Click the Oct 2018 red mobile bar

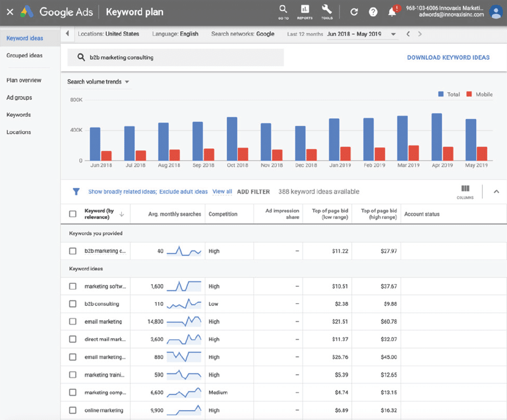point(243,154)
